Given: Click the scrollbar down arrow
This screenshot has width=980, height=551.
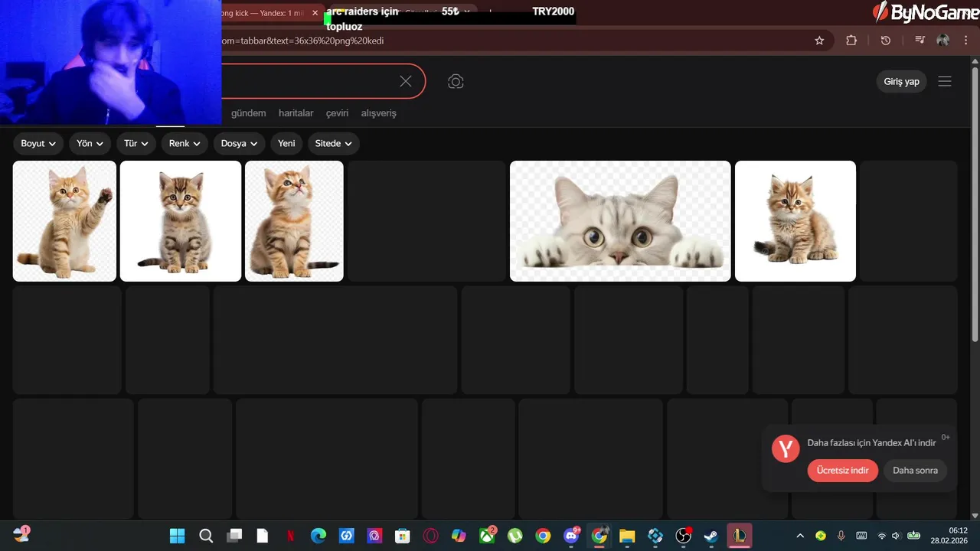Looking at the screenshot, I should pyautogui.click(x=975, y=516).
